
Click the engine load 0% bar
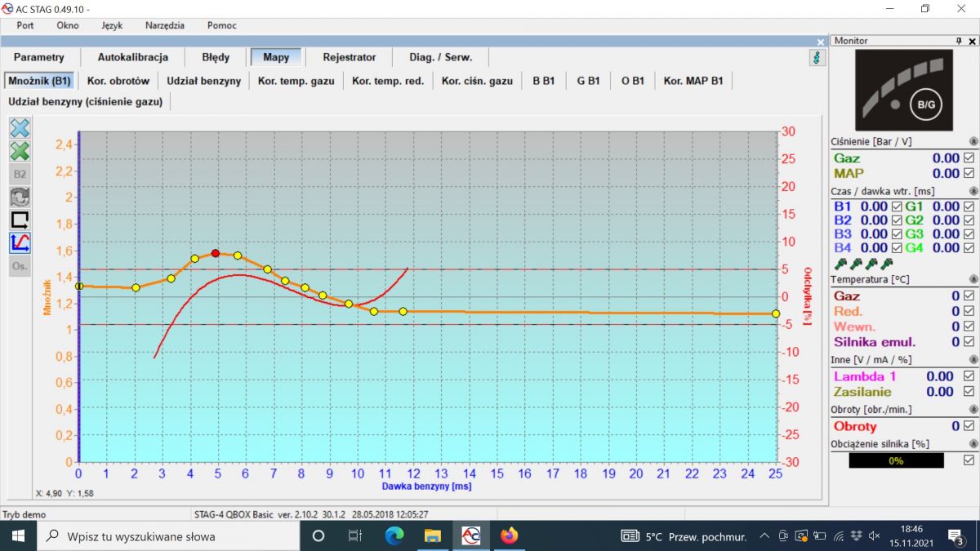pos(896,460)
